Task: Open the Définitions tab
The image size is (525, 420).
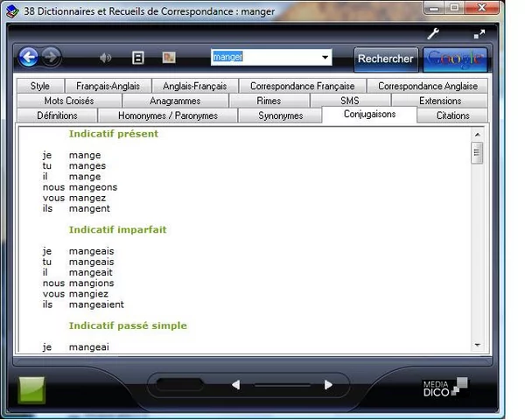Action: (57, 115)
